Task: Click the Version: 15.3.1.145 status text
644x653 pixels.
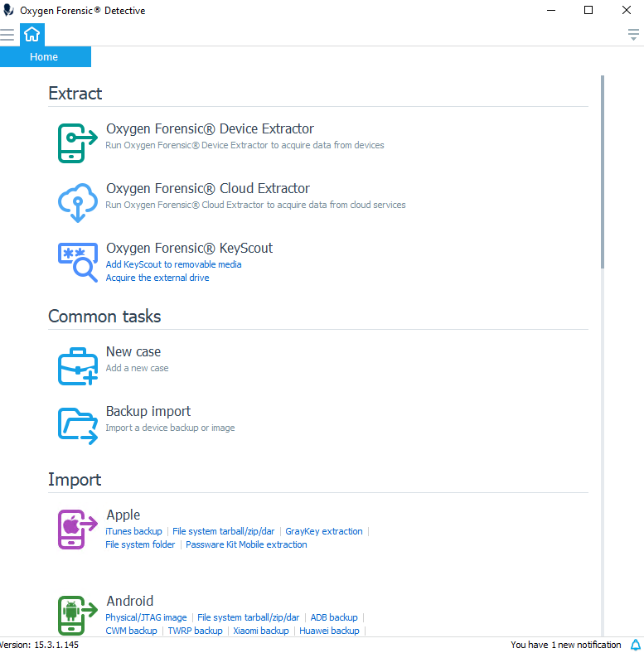Action: pos(39,645)
